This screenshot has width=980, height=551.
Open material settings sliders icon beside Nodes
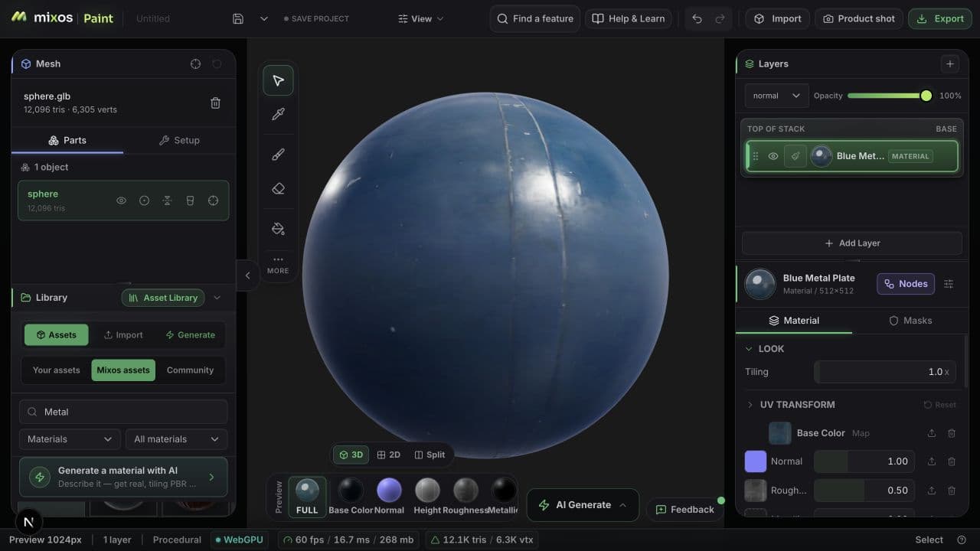pyautogui.click(x=949, y=284)
